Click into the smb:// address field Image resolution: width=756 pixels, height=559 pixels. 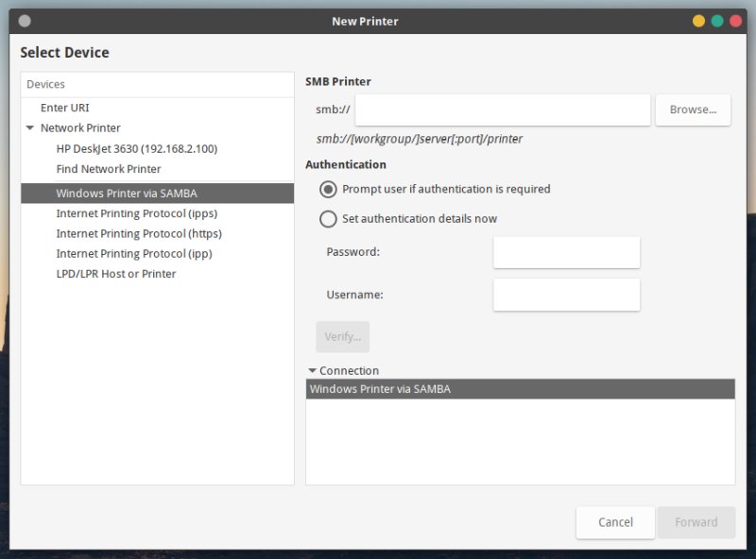pos(502,110)
